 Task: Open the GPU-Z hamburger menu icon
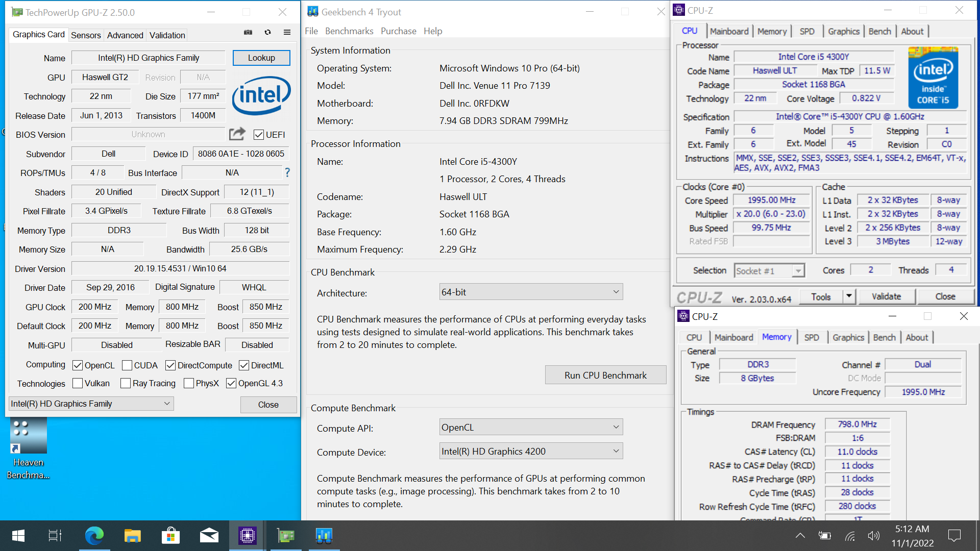[287, 32]
